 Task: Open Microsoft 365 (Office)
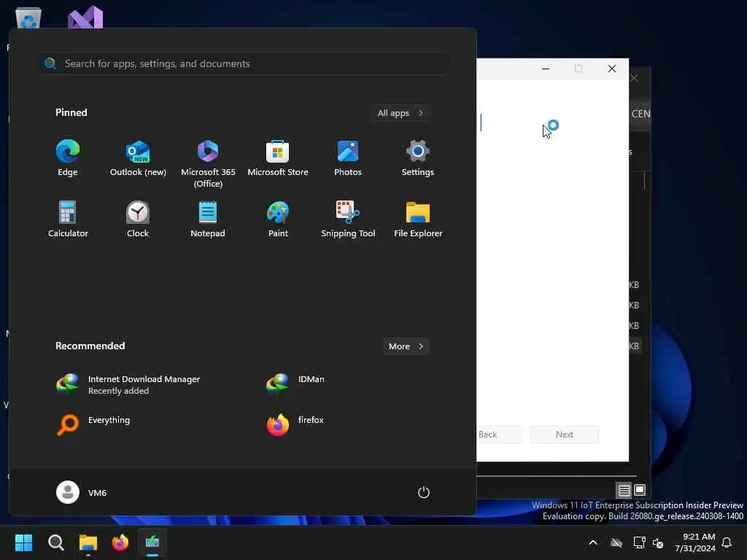click(208, 164)
